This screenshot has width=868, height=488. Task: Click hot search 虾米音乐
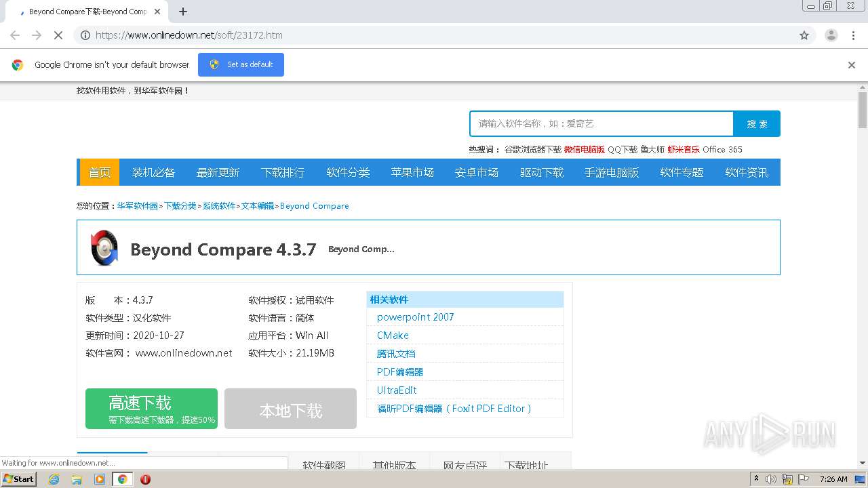pyautogui.click(x=684, y=150)
